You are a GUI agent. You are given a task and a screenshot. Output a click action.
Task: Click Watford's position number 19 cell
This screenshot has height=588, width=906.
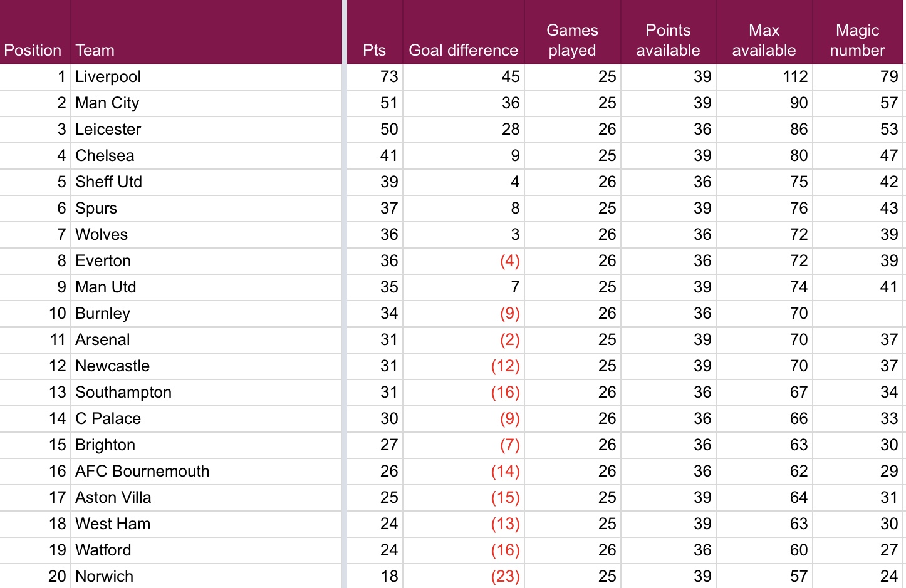[35, 550]
